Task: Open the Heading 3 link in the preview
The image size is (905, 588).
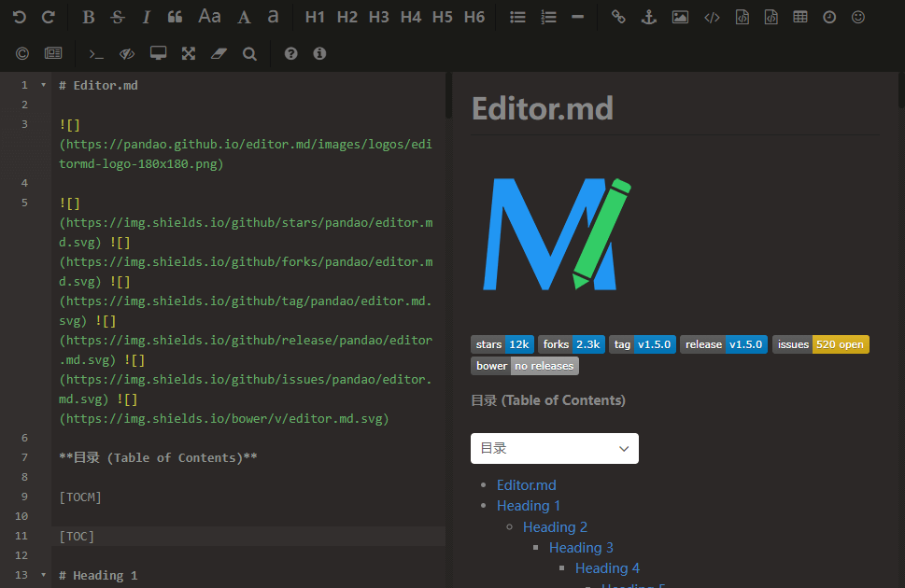Action: tap(581, 547)
